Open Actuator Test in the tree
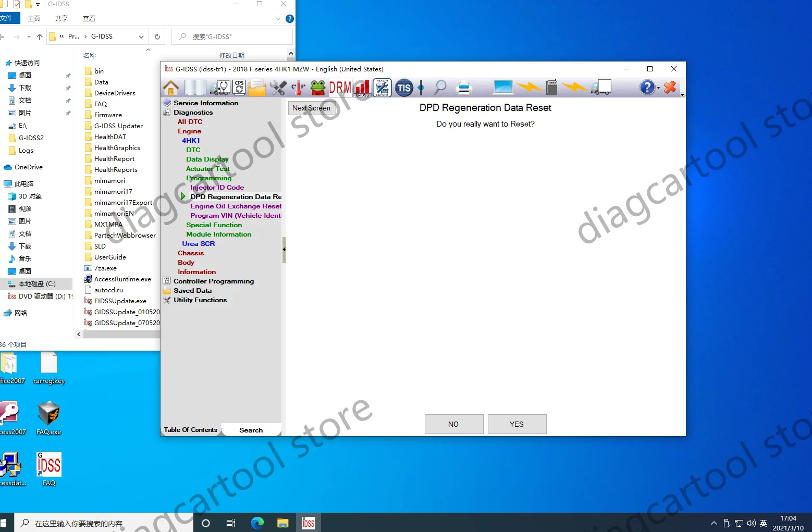The height and width of the screenshot is (532, 812). pyautogui.click(x=208, y=169)
